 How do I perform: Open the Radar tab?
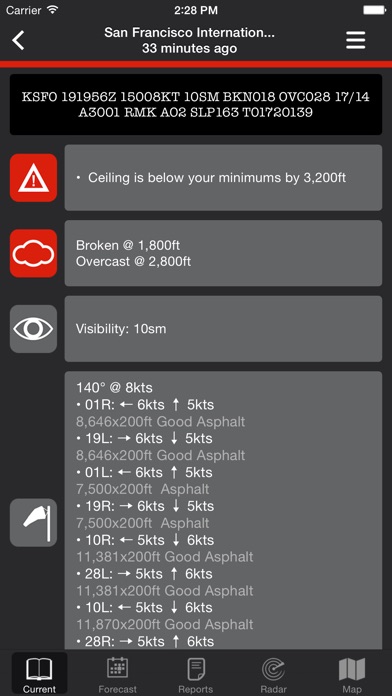274,674
